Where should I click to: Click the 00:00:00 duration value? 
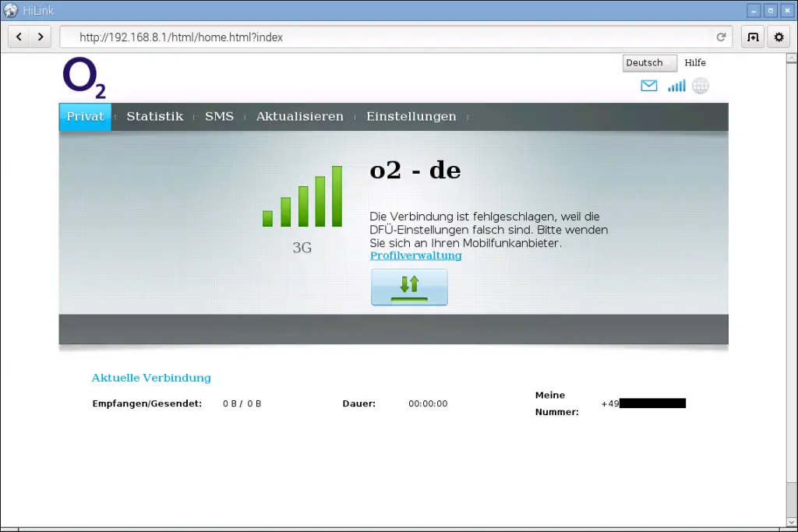[428, 403]
